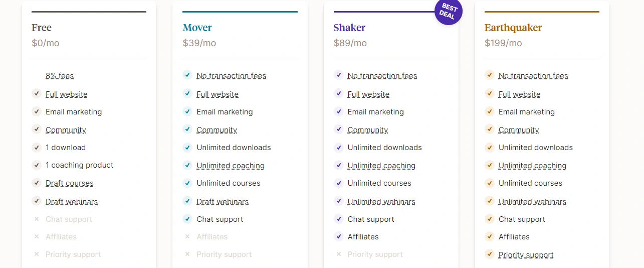Click Shaker's Unlimited webinars underlined link
The height and width of the screenshot is (268, 644).
coord(381,202)
